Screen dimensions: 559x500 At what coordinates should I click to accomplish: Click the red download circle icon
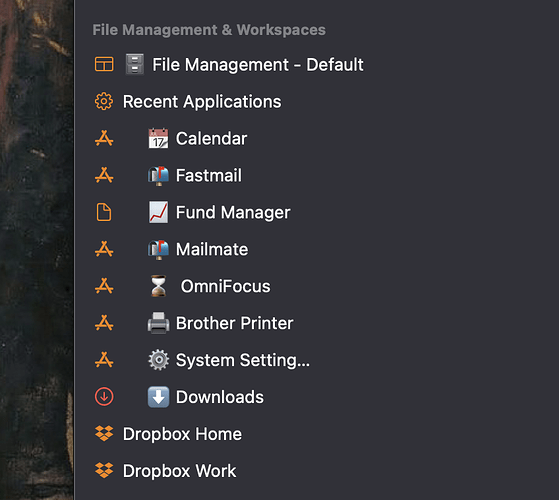[x=104, y=397]
